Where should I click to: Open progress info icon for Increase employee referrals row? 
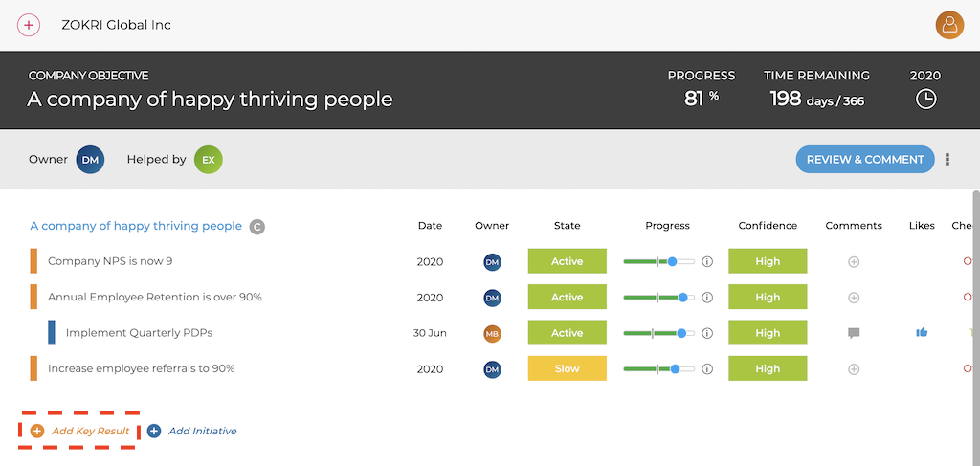click(x=707, y=369)
